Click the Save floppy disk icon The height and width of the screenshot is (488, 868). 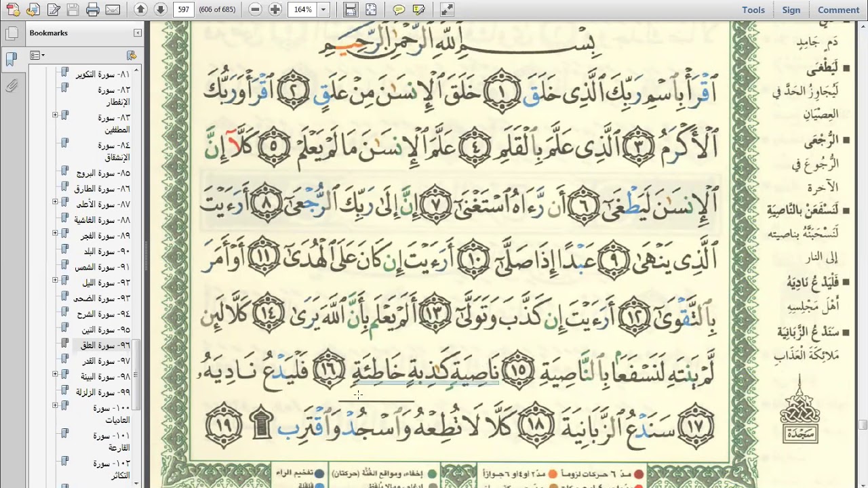click(x=73, y=9)
